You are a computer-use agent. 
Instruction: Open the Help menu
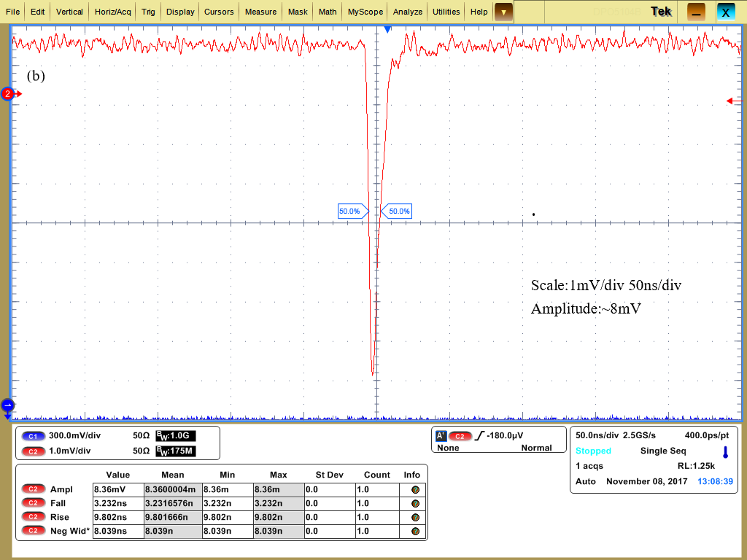coord(479,12)
